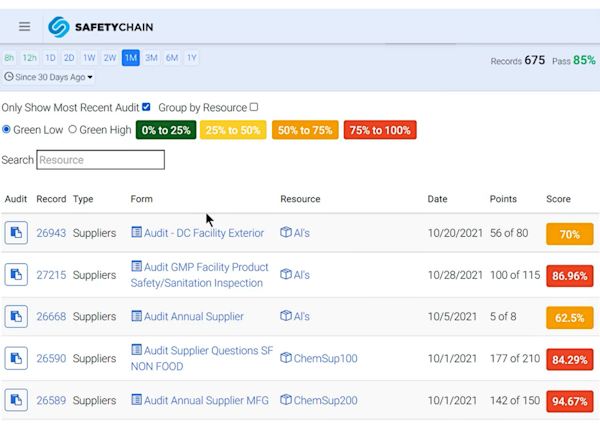Select the 3M time range

[x=151, y=58]
